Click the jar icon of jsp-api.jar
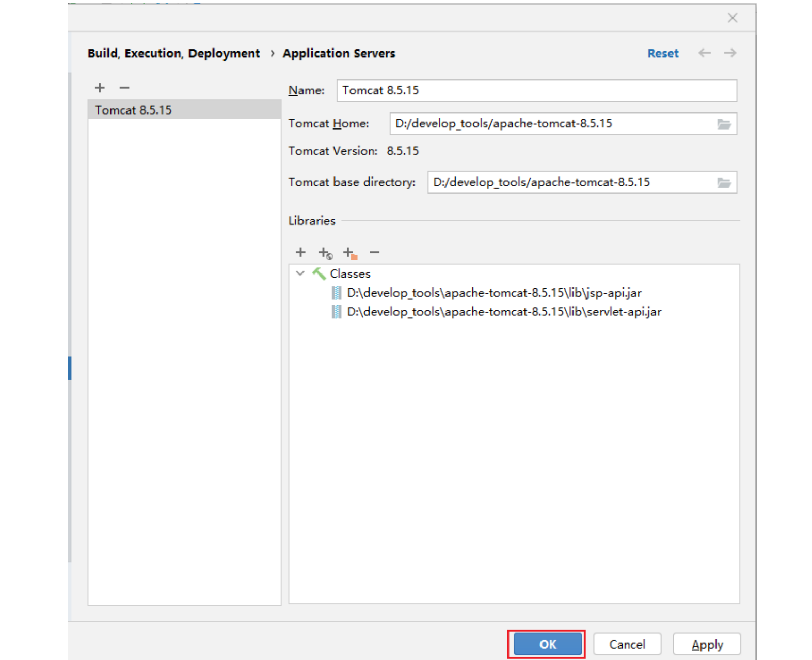This screenshot has height=660, width=812. click(336, 293)
